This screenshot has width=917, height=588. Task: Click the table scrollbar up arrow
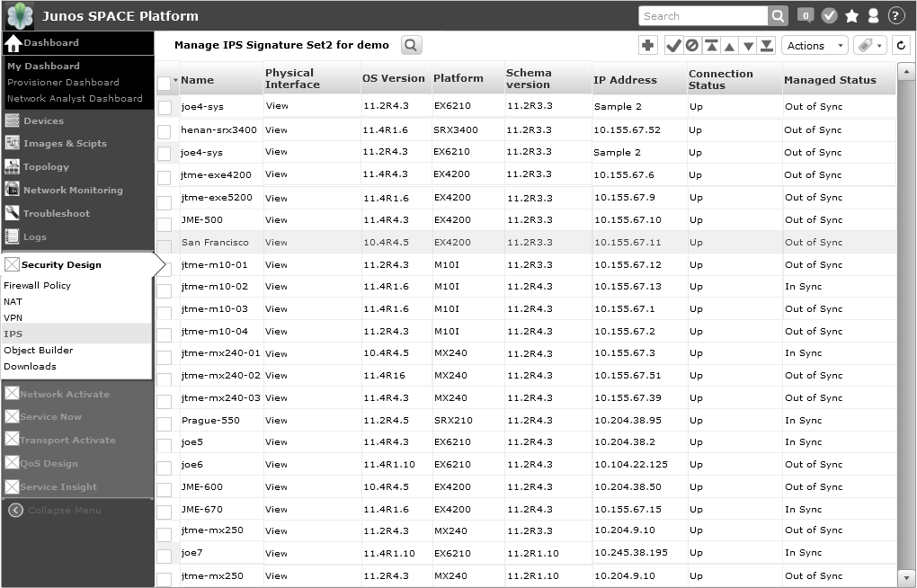pyautogui.click(x=906, y=71)
